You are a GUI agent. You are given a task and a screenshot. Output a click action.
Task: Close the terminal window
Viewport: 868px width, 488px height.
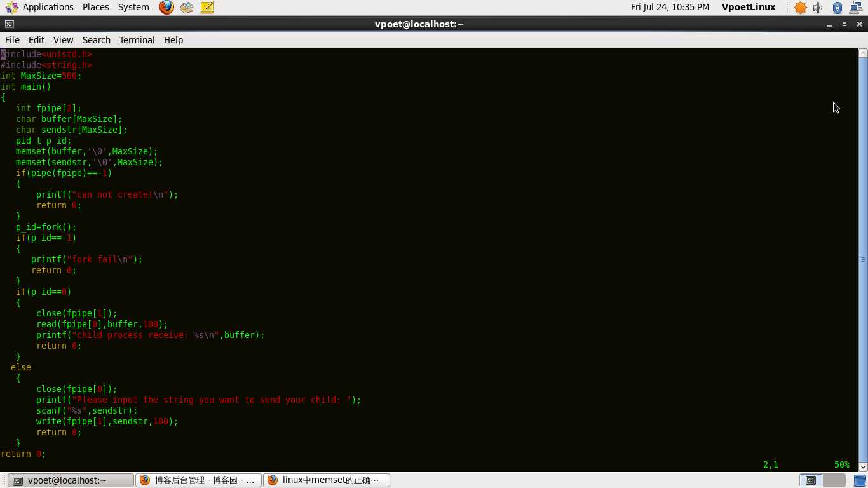(859, 24)
